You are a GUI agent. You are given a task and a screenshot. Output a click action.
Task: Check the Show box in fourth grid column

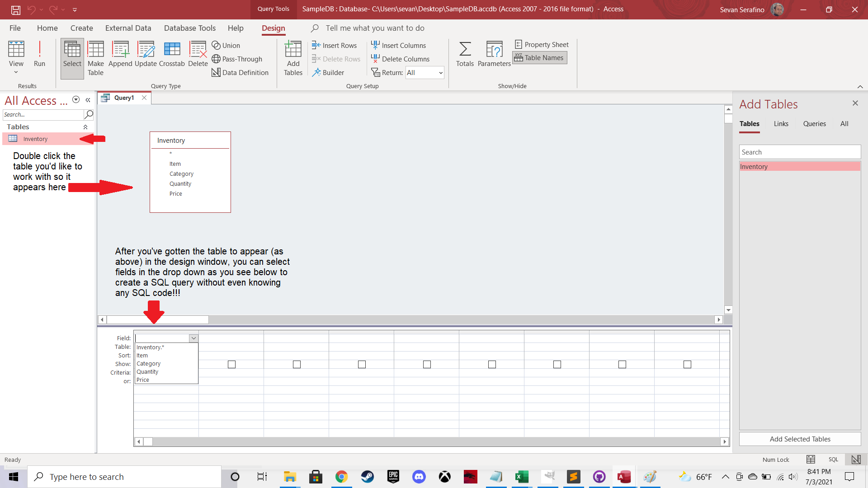[362, 364]
